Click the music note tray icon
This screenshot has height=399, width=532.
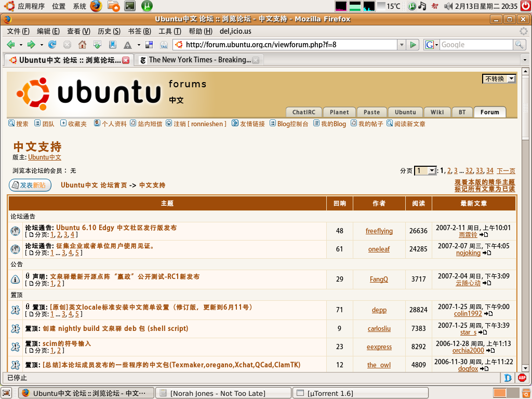(422, 6)
